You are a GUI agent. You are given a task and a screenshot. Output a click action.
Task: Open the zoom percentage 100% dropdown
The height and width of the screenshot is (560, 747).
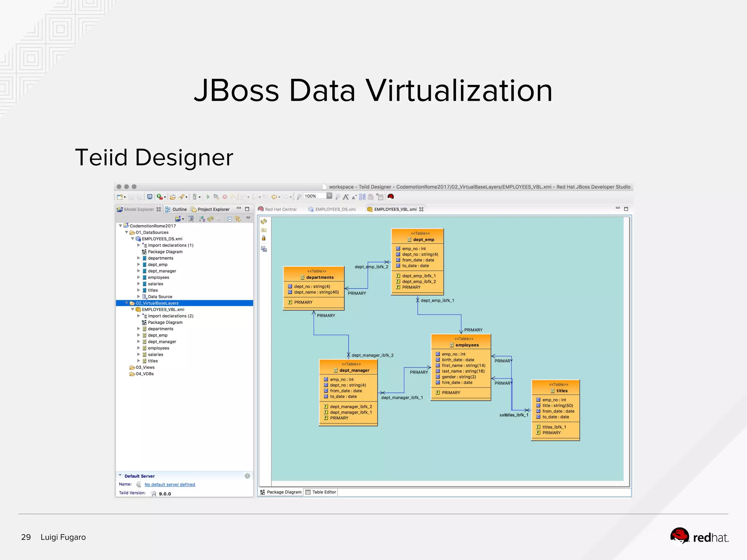tap(329, 196)
